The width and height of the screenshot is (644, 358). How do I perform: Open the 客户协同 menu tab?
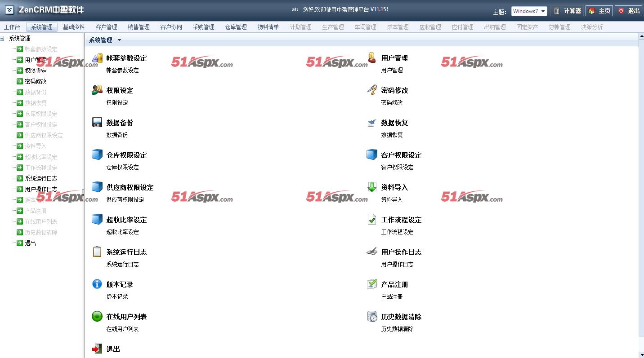[x=171, y=27]
